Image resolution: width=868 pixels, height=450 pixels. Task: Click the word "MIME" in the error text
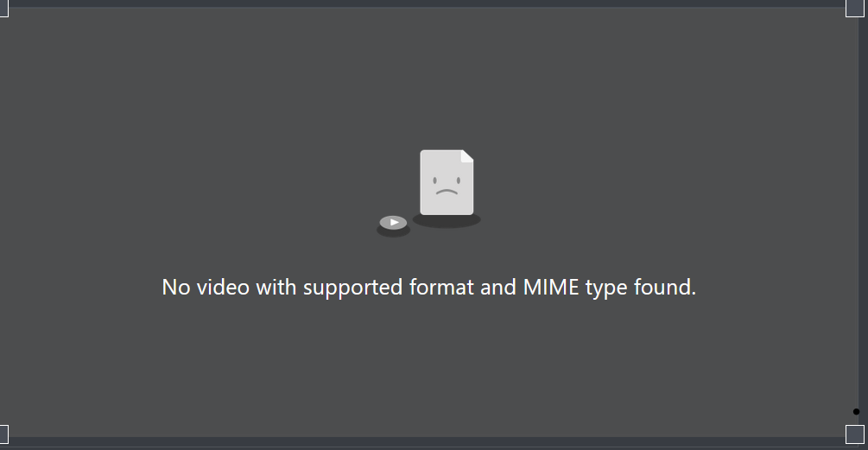click(551, 288)
